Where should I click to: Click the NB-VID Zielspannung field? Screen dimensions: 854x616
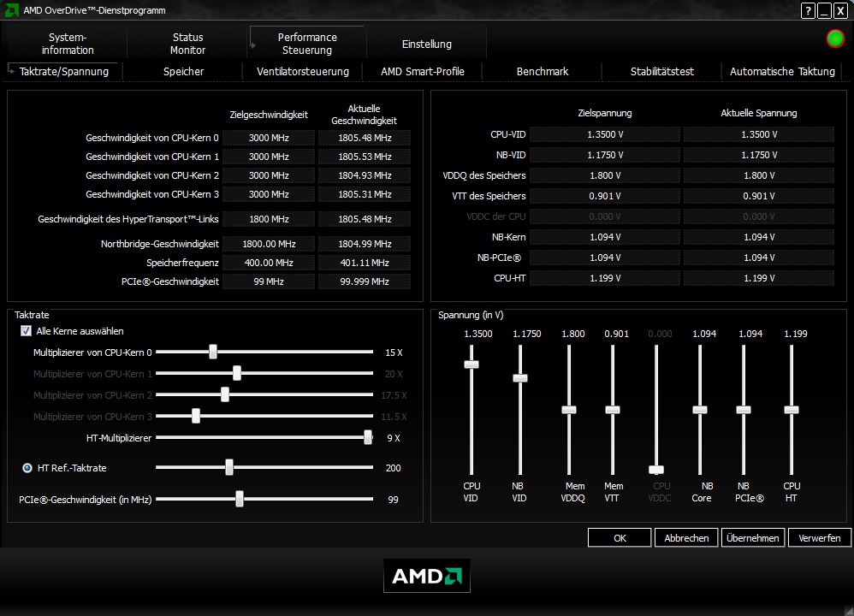(x=605, y=155)
